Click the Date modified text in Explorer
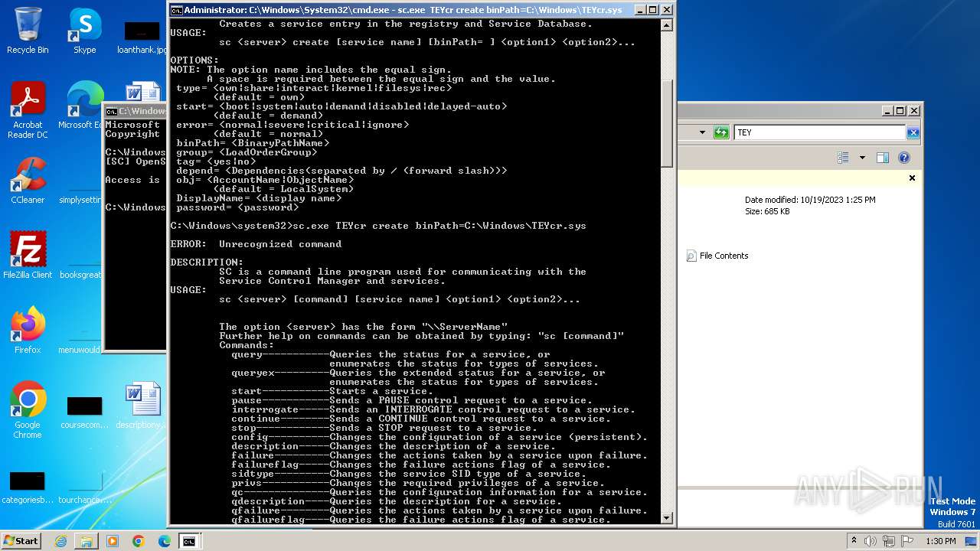This screenshot has height=551, width=980. tap(810, 200)
